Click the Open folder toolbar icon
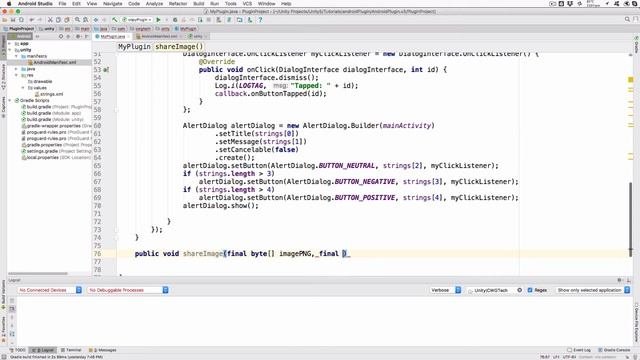640x360 pixels. click(5, 20)
